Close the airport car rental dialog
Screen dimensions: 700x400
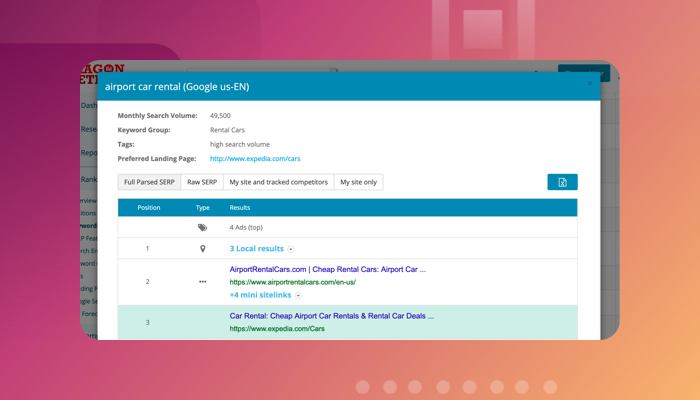(x=589, y=85)
